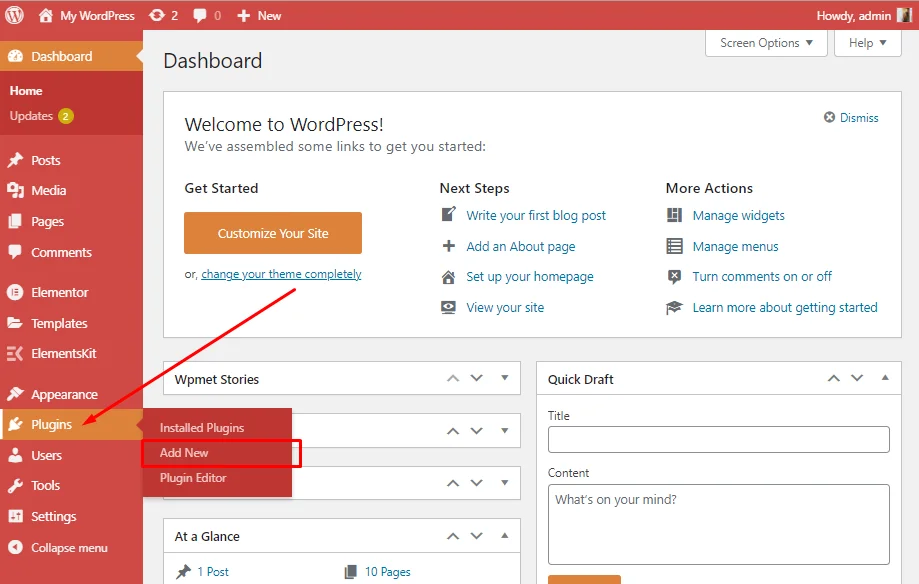Click the comment-off icon beside Turn comments

[x=675, y=276]
